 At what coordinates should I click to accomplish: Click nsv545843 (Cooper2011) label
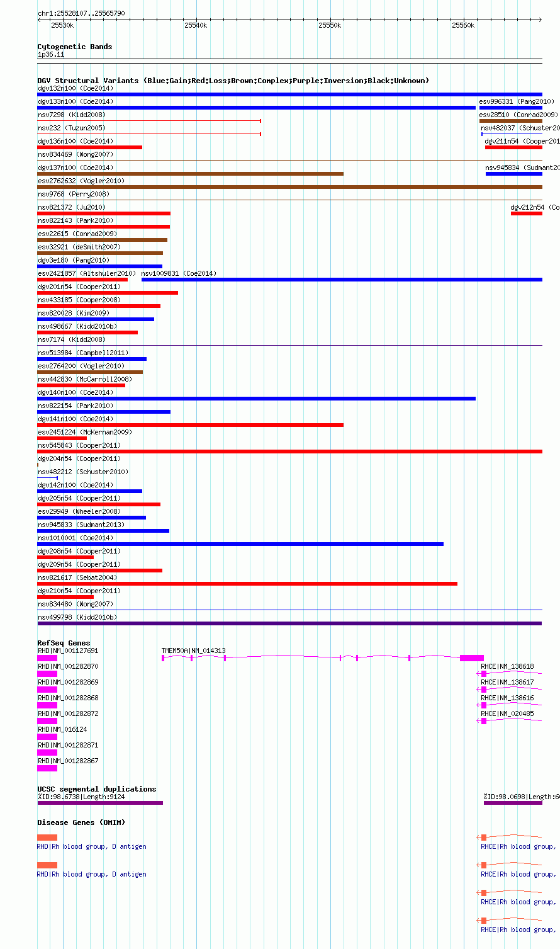pyautogui.click(x=79, y=446)
